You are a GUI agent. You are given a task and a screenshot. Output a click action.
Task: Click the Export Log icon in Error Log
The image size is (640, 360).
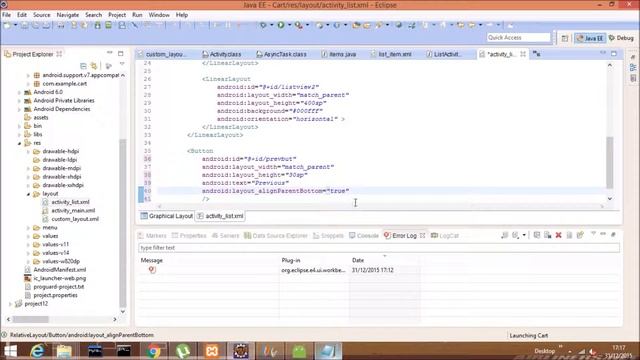[504, 235]
